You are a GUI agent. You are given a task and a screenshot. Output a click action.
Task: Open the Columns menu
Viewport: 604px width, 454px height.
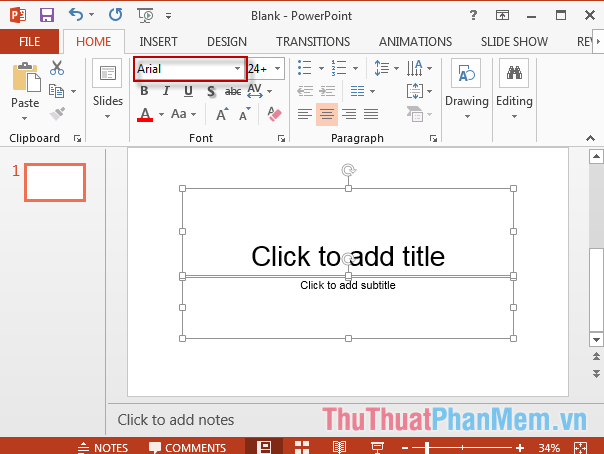(x=362, y=91)
